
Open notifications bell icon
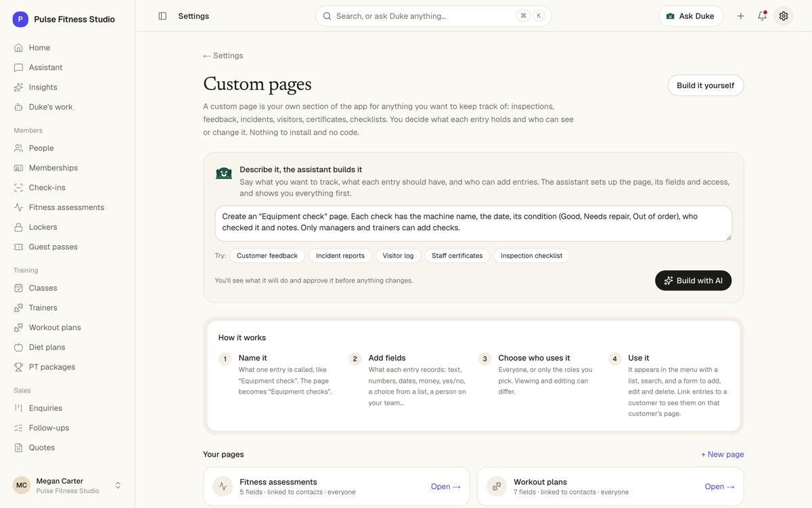(x=762, y=16)
